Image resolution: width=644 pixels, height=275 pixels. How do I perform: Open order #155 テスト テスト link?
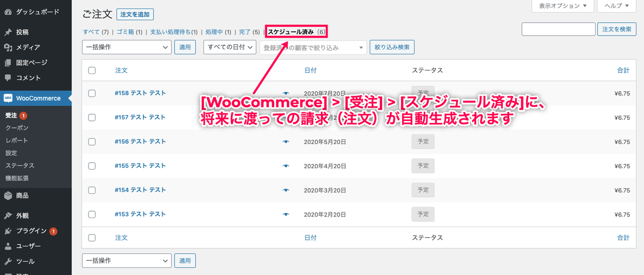click(140, 166)
